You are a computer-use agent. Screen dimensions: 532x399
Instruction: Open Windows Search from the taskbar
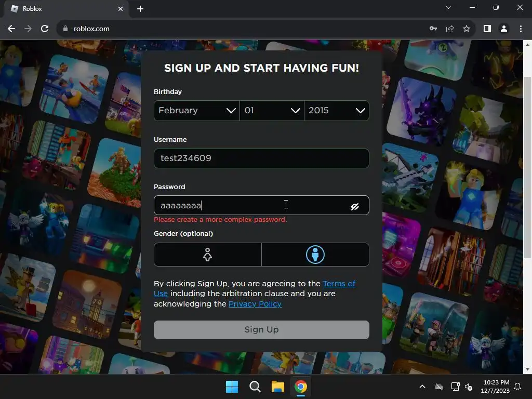pyautogui.click(x=255, y=387)
